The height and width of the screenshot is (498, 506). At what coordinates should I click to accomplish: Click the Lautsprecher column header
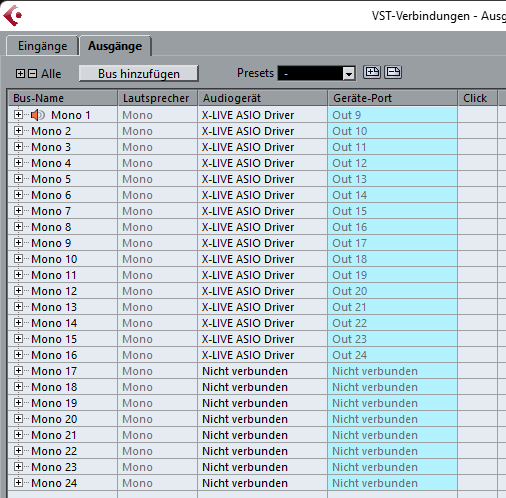click(158, 98)
